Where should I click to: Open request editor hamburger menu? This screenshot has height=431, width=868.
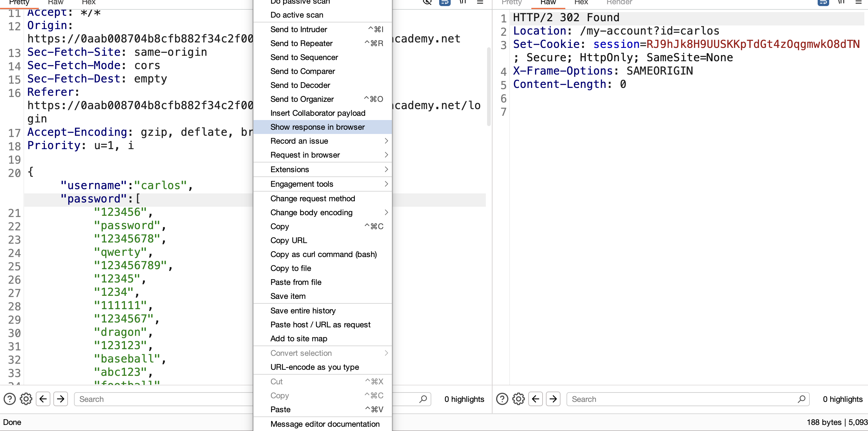tap(480, 2)
